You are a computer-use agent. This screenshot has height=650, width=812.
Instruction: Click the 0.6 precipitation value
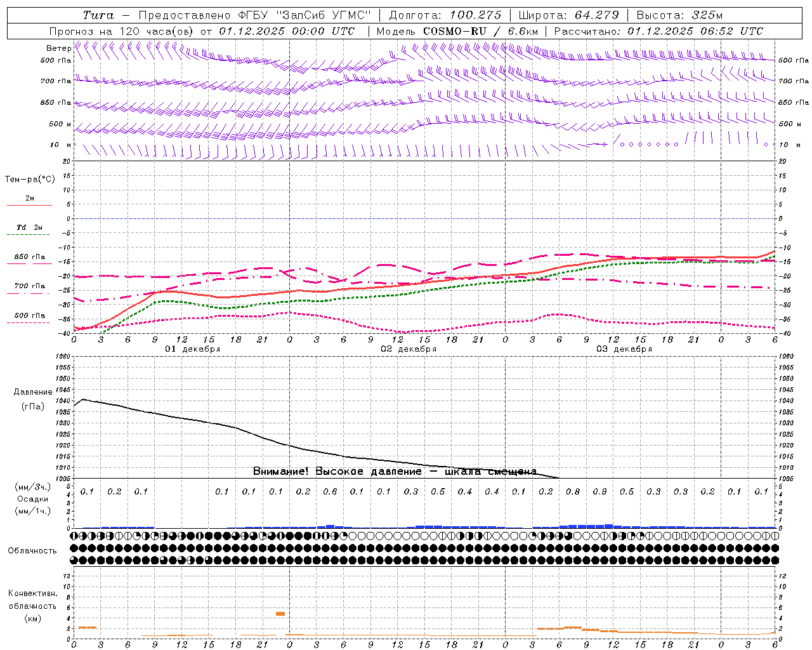[x=330, y=491]
